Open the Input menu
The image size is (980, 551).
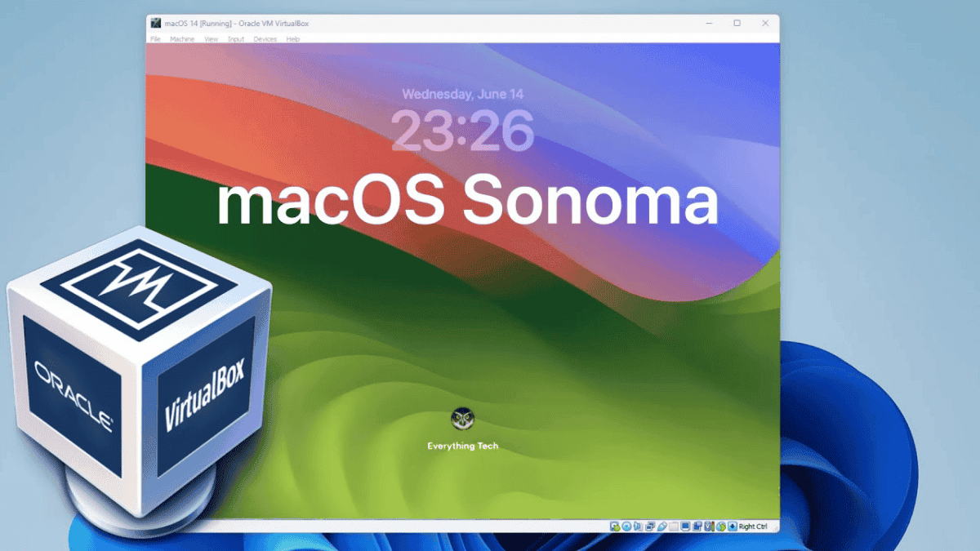click(x=236, y=39)
